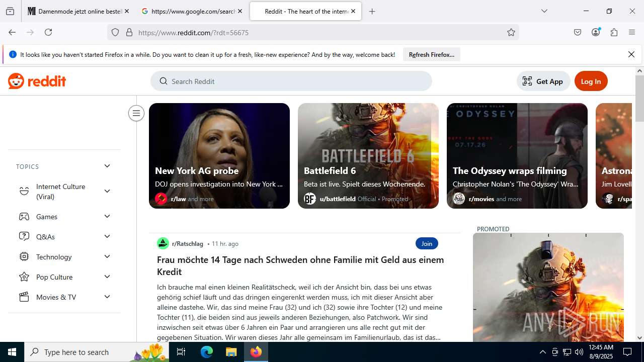Expand the Technology topic
This screenshot has height=362, width=644.
[x=107, y=256]
